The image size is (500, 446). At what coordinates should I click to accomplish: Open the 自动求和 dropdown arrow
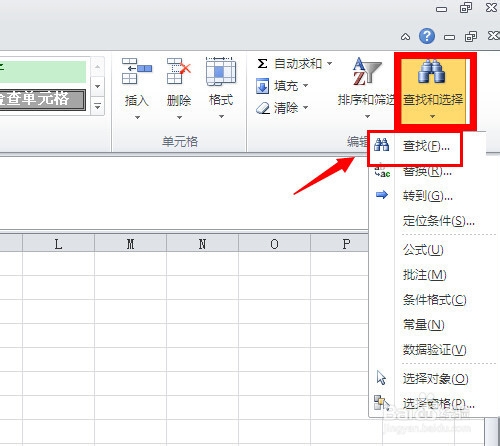click(x=329, y=63)
